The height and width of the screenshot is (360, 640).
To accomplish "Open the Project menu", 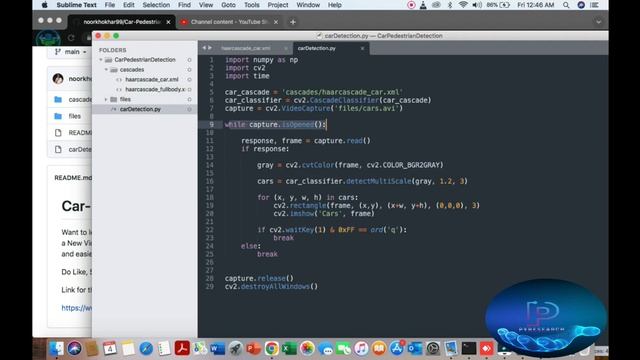I will click(x=278, y=5).
